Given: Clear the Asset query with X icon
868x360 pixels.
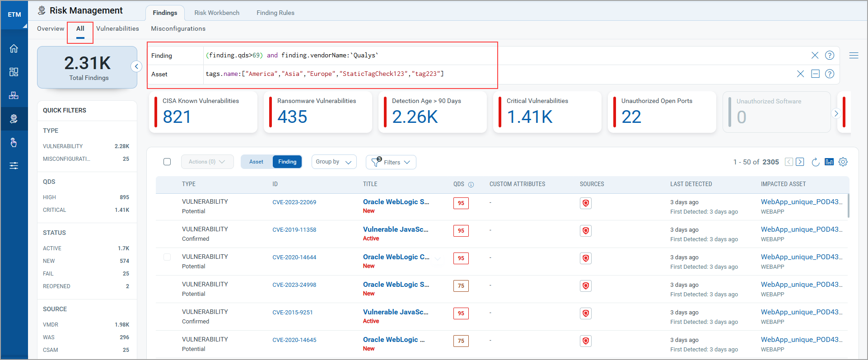Looking at the screenshot, I should pos(800,74).
